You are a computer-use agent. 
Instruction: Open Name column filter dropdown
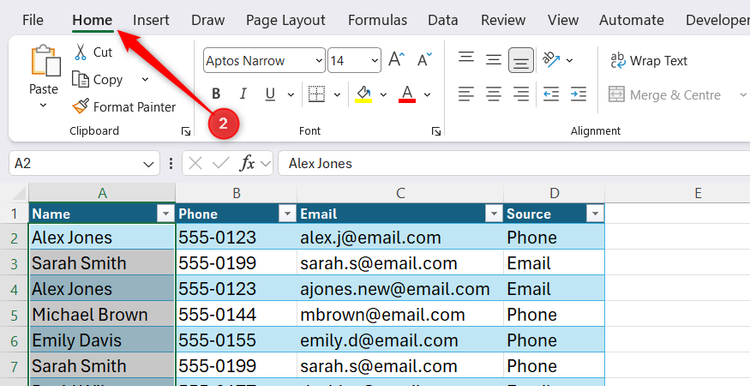point(165,214)
